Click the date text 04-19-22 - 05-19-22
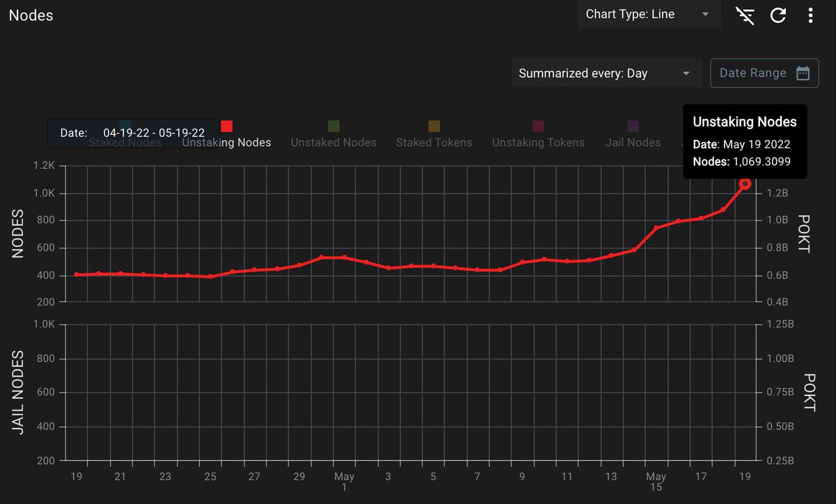 [x=154, y=132]
